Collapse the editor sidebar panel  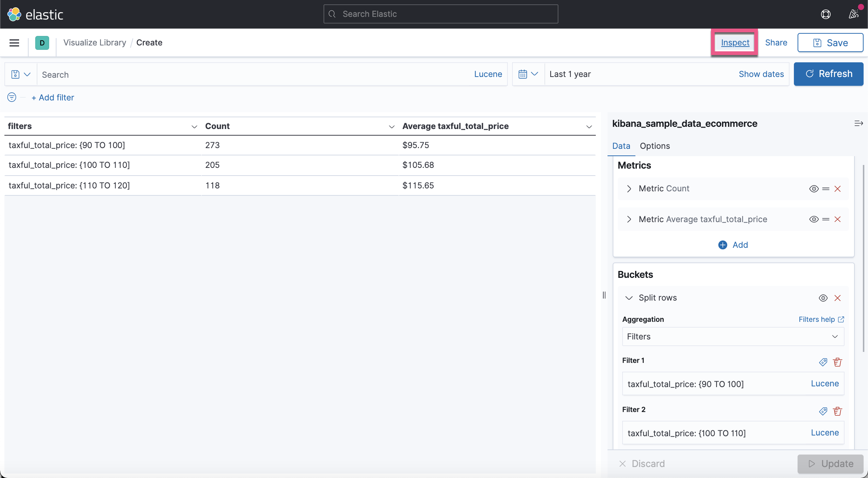pos(858,124)
